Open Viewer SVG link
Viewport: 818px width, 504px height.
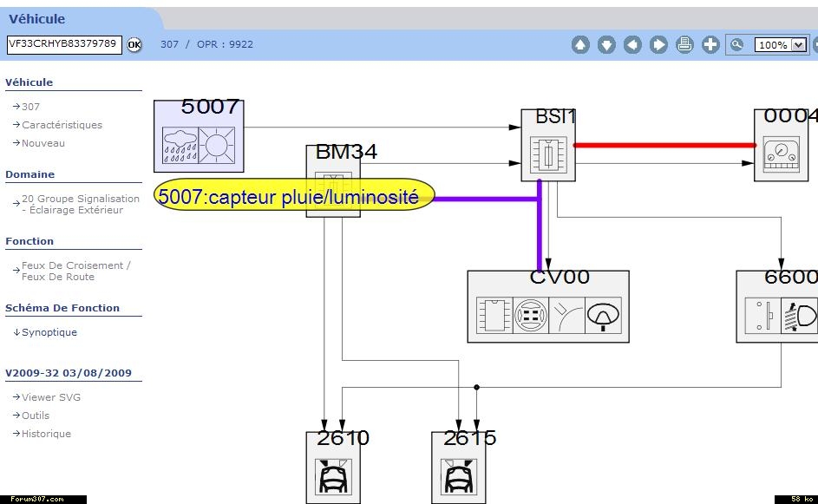50,397
